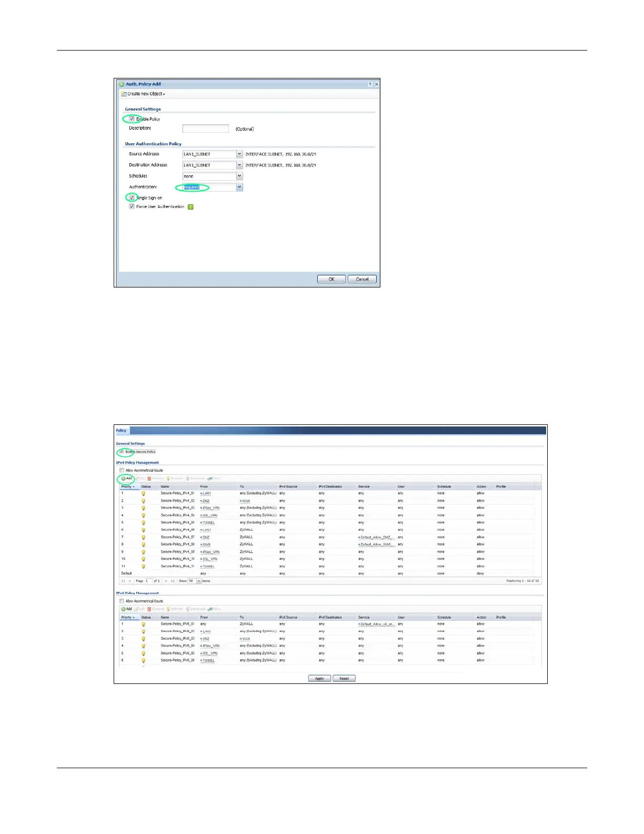This screenshot has height=834, width=644.
Task: Go to last page in IPv4 pager
Action: tap(173, 581)
